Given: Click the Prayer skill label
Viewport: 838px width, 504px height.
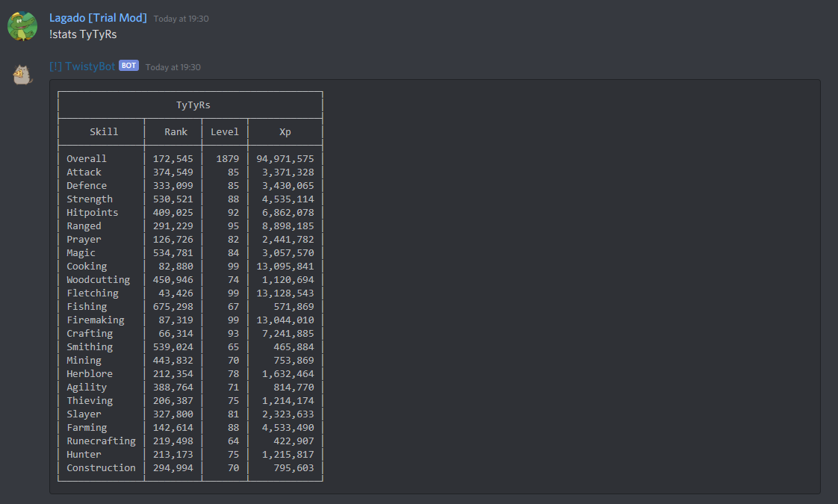Looking at the screenshot, I should [x=84, y=240].
